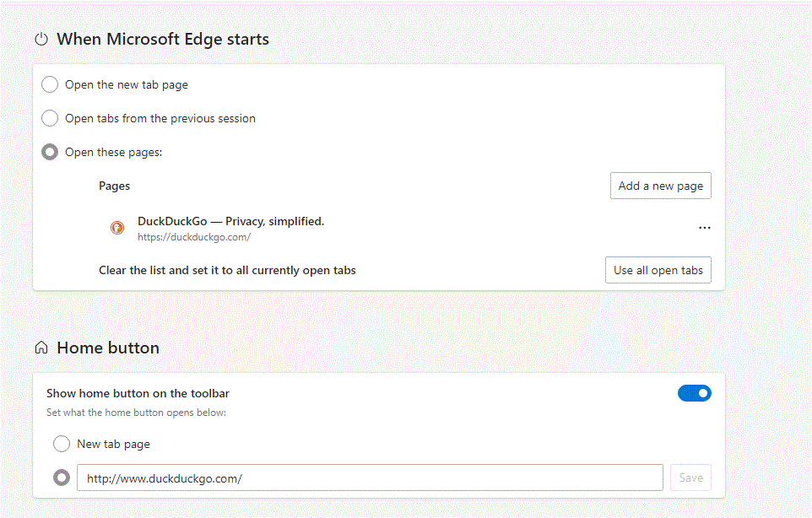Choose 'Open tabs from the previous session'

[50, 118]
